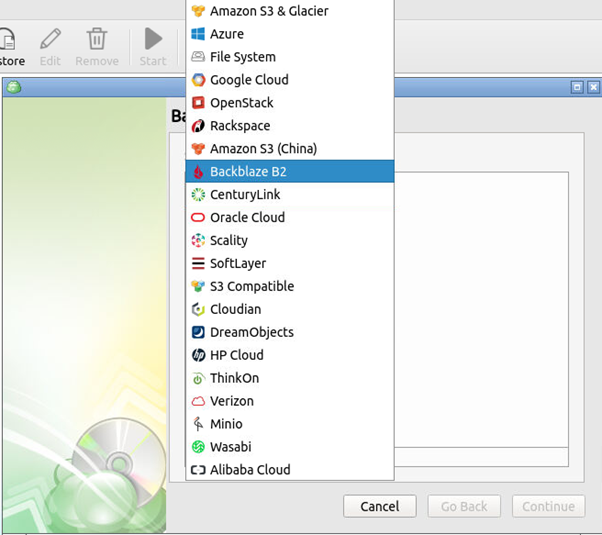602x535 pixels.
Task: Select Scality storage entry
Action: 290,240
